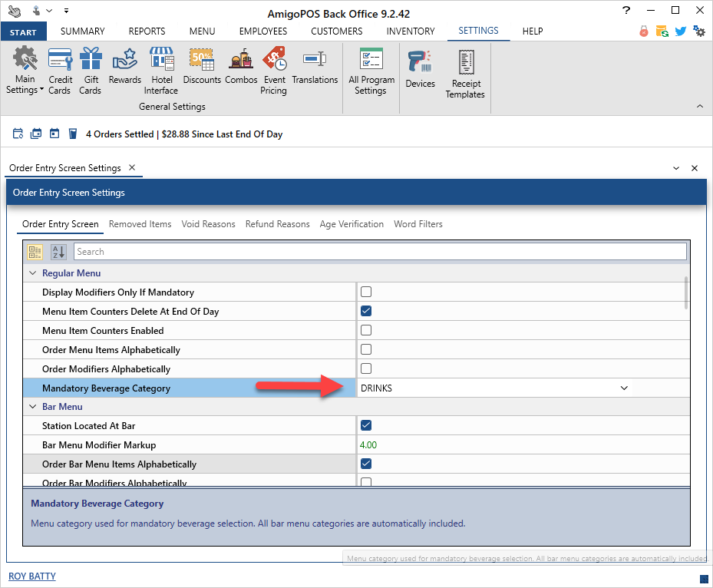This screenshot has height=588, width=713.
Task: Uncheck Menu Item Counters Delete At End Of Day
Action: point(366,312)
